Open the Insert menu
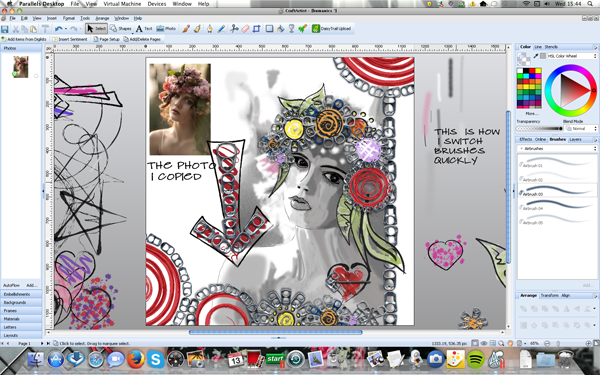The image size is (600, 375). click(x=52, y=18)
